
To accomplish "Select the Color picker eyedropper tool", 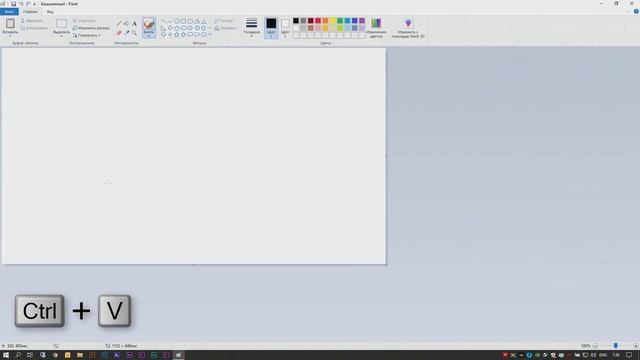I will [127, 33].
